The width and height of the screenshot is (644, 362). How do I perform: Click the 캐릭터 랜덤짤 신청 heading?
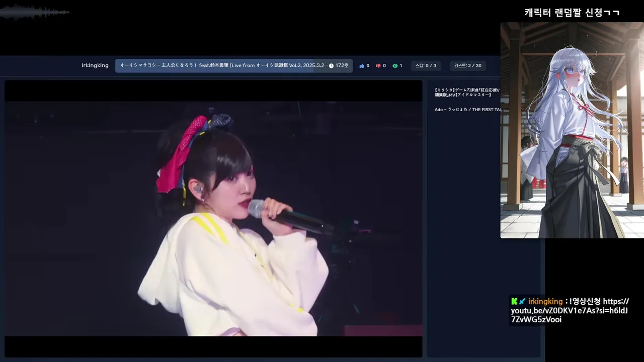pyautogui.click(x=572, y=13)
